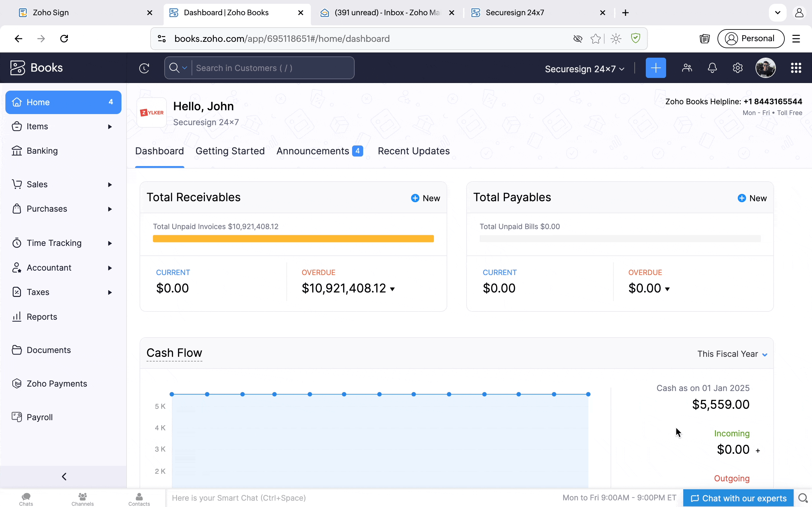The width and height of the screenshot is (812, 507).
Task: Open the settings gear in the Books header
Action: (x=737, y=68)
